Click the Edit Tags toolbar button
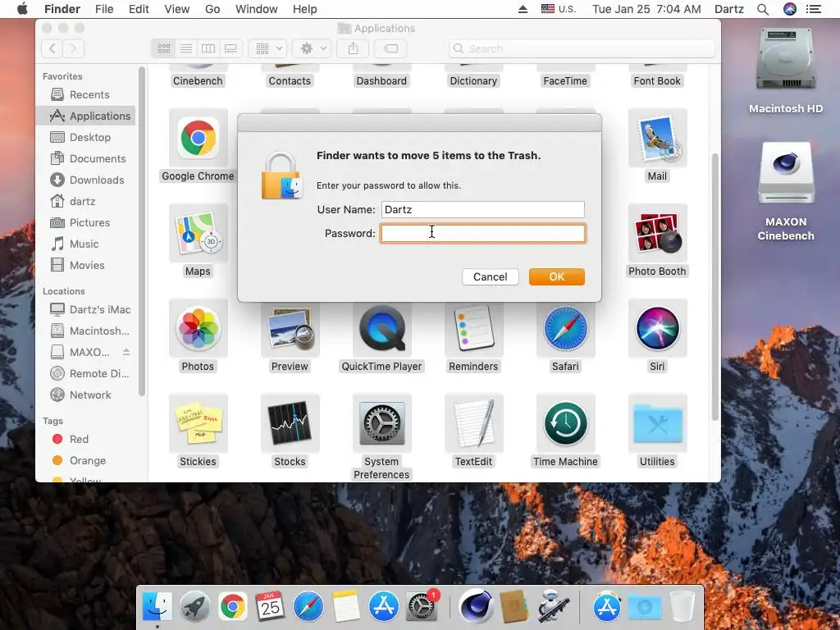The height and width of the screenshot is (630, 840). [390, 48]
